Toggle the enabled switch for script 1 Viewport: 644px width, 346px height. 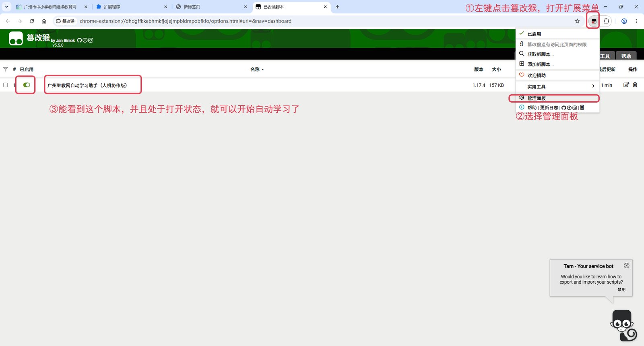tap(27, 85)
